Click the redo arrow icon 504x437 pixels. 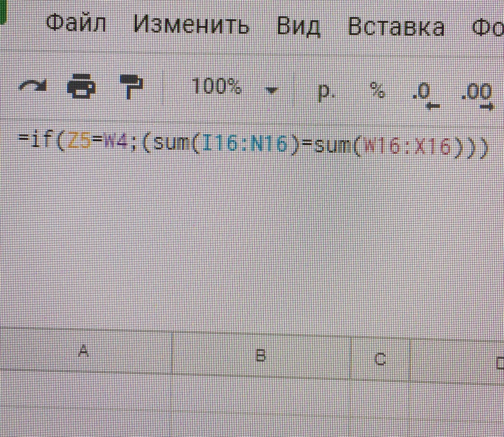[33, 86]
